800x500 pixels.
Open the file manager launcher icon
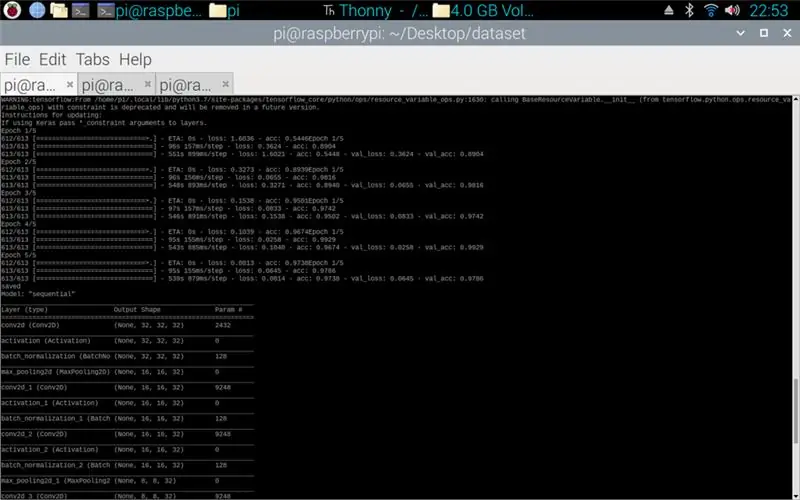tap(59, 10)
